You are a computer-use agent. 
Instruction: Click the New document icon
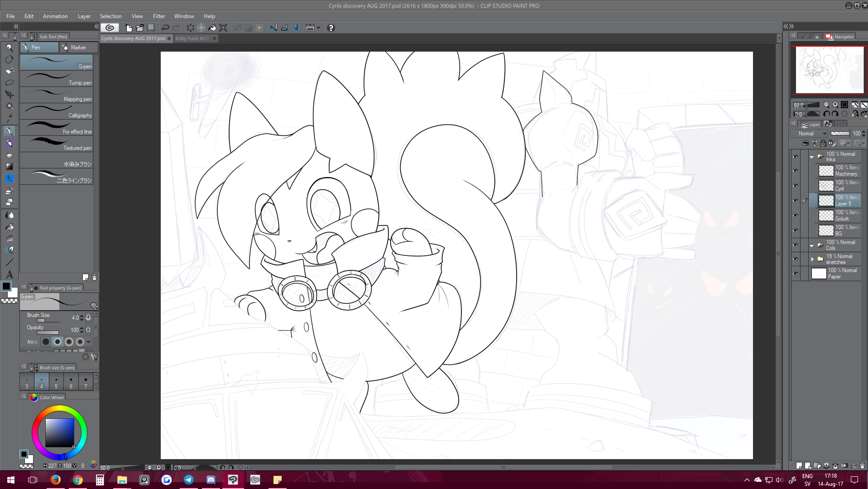129,28
